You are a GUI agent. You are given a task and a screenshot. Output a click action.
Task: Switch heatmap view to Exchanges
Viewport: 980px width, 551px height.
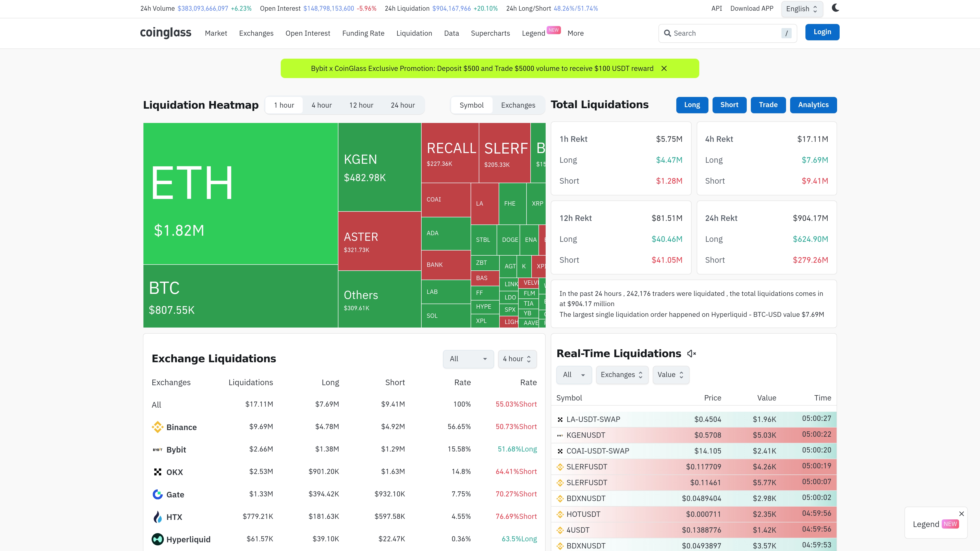tap(518, 105)
